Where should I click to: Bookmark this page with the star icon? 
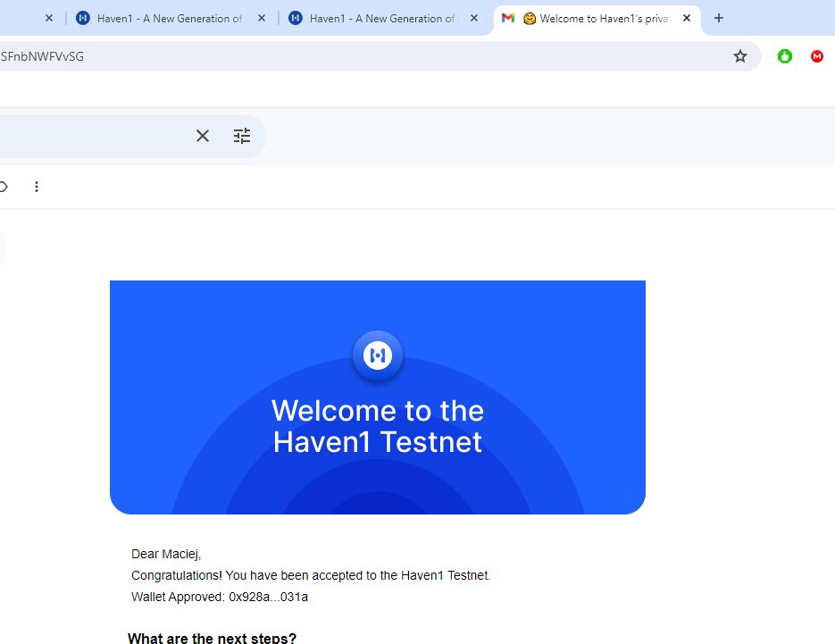click(740, 56)
